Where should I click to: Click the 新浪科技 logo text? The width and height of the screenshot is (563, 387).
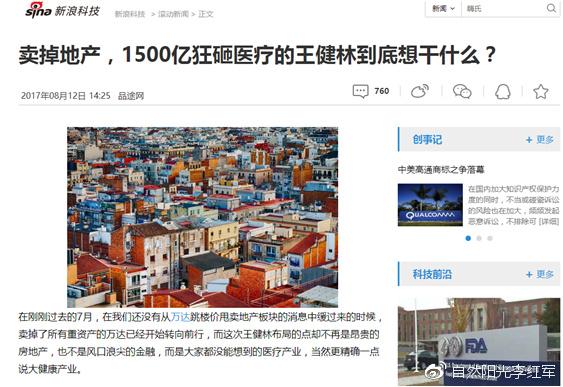tap(77, 11)
